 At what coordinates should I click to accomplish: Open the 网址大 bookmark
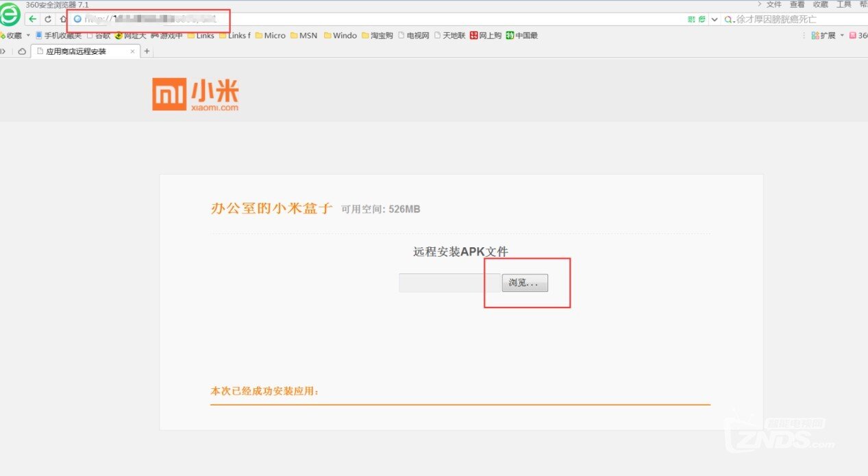pos(130,36)
